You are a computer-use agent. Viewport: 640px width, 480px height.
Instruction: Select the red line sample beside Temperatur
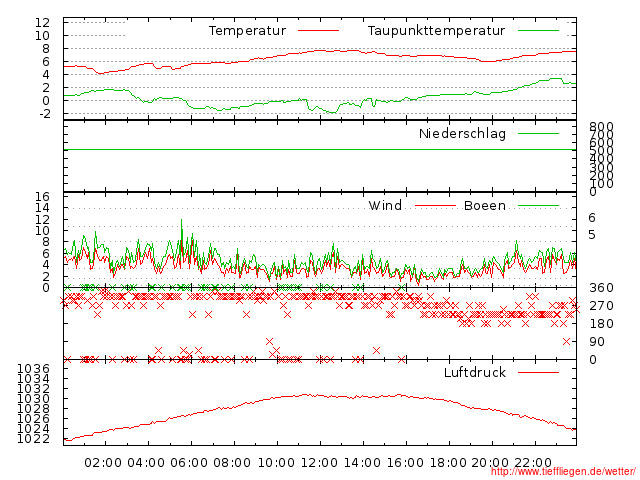pyautogui.click(x=315, y=31)
